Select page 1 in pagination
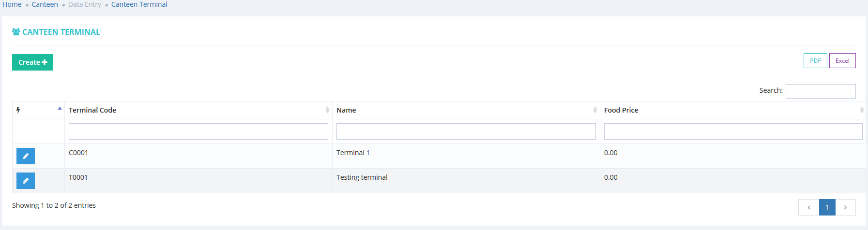Viewport: 868px width, 230px height. tap(827, 207)
